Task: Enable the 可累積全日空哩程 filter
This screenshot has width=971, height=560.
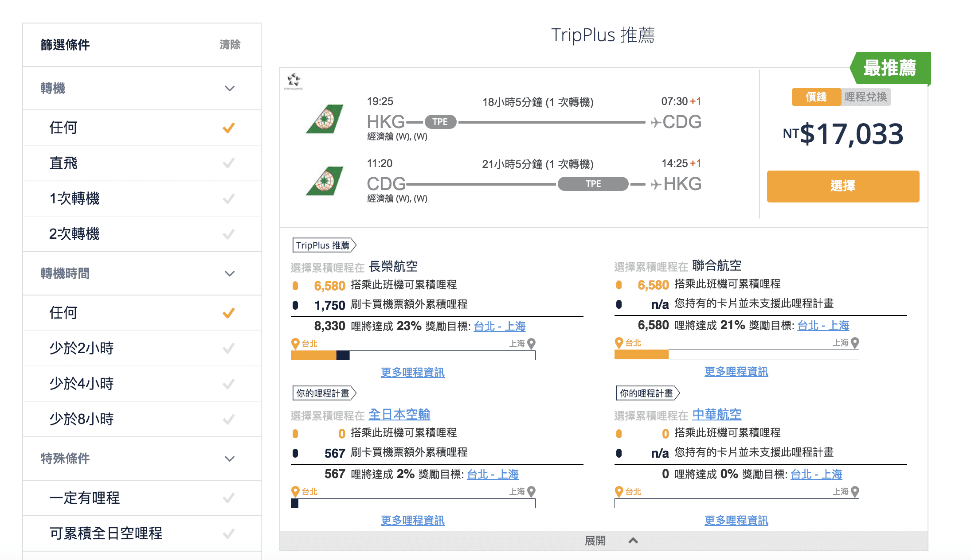Action: pyautogui.click(x=142, y=533)
